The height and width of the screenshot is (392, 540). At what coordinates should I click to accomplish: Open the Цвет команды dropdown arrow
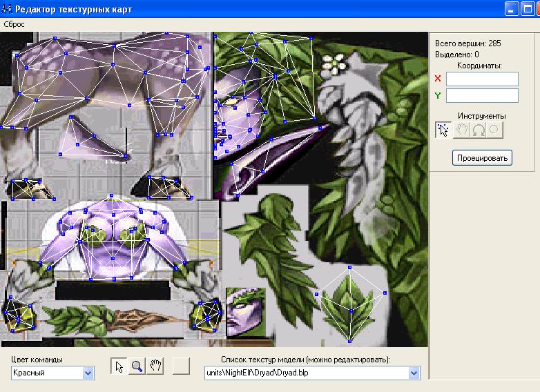(x=88, y=373)
